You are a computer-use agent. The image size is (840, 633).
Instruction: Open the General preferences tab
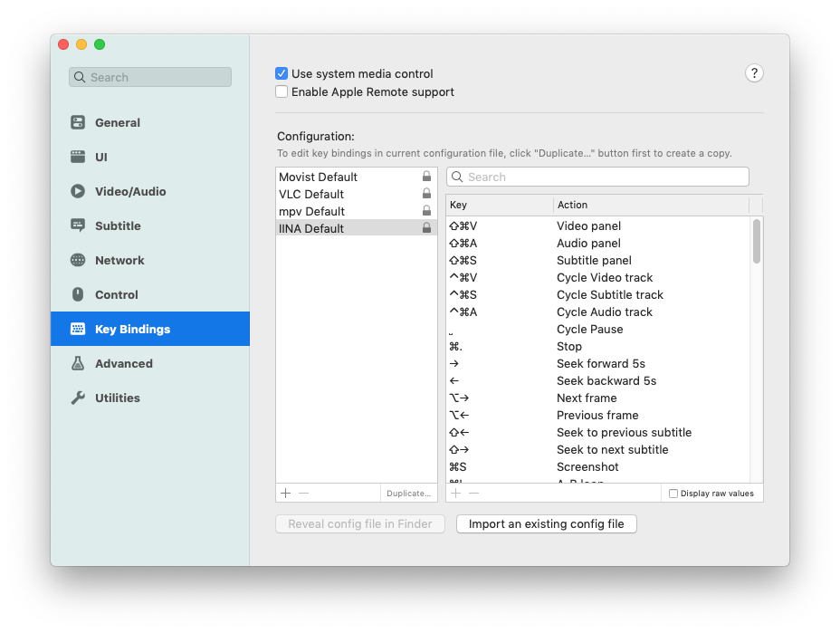[118, 123]
